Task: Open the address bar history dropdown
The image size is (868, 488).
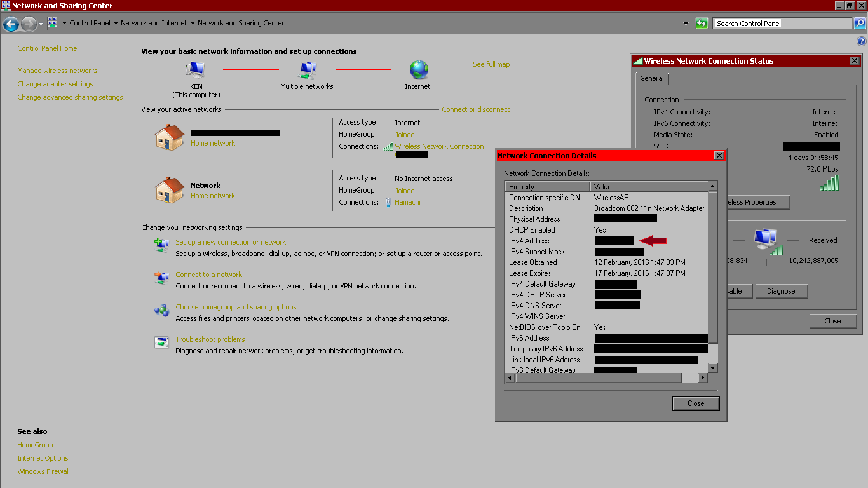Action: pos(686,24)
